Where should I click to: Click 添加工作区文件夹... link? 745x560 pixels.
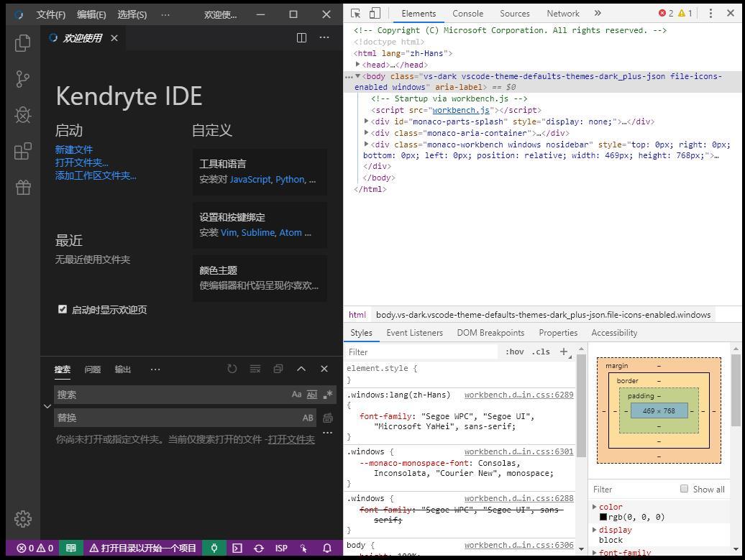point(96,175)
